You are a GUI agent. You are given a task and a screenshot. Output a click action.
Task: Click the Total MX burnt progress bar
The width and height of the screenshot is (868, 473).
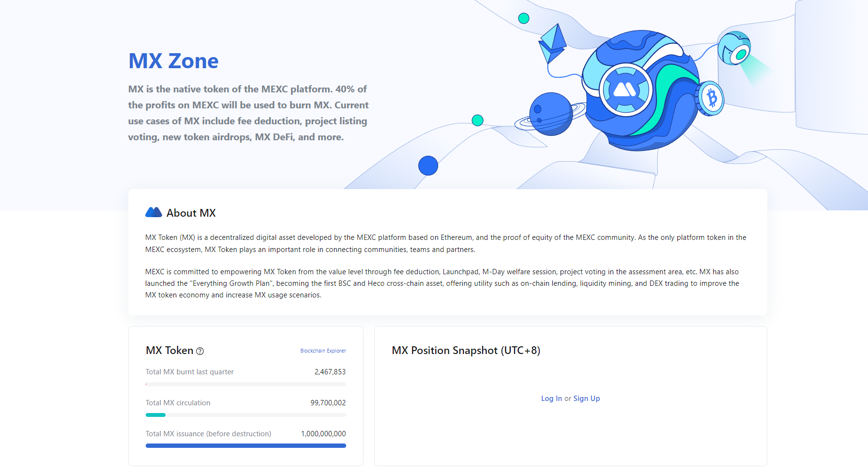click(245, 384)
